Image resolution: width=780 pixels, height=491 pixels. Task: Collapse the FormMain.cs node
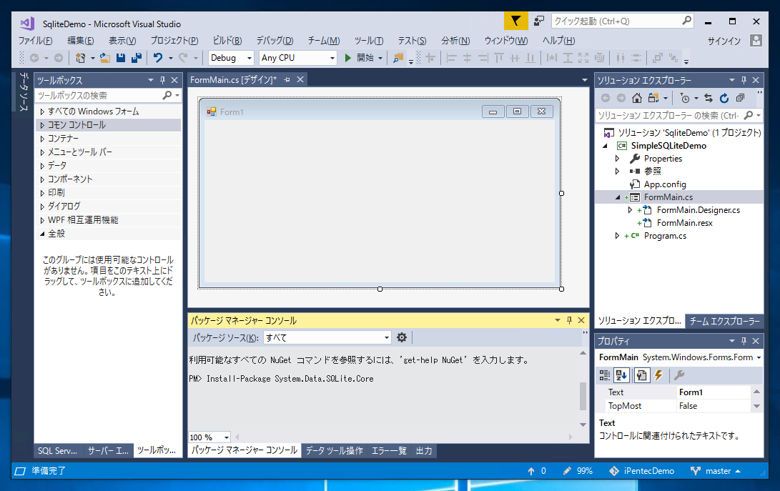tap(617, 197)
